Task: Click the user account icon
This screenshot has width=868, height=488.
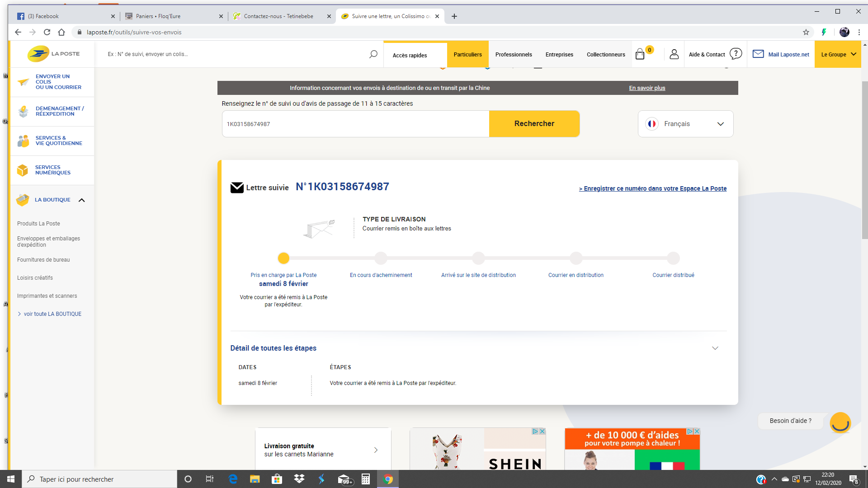Action: 674,54
